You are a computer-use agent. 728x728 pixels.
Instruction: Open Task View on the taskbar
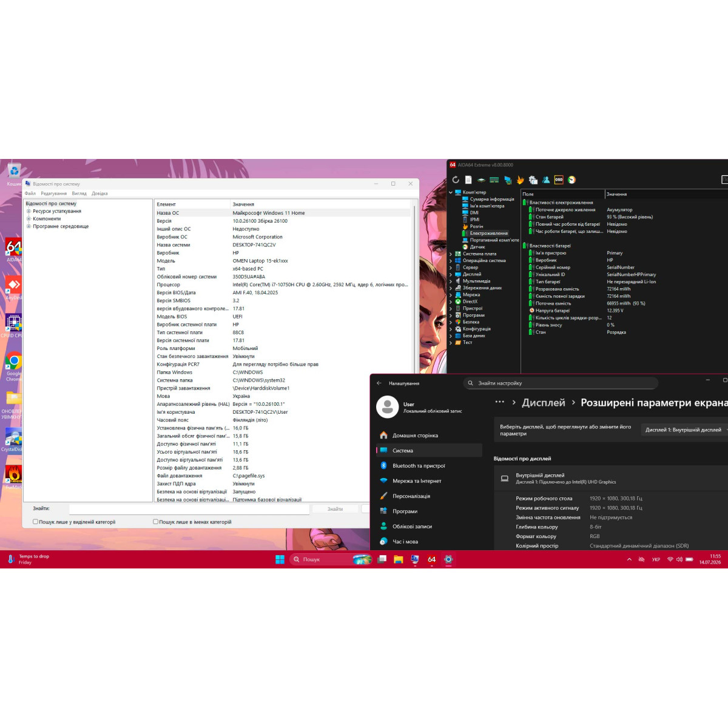(382, 559)
